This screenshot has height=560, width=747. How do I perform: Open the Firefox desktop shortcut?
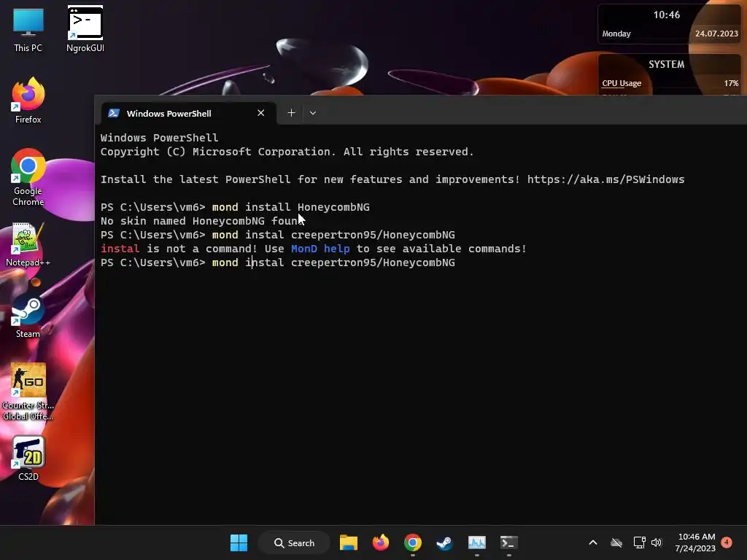click(28, 101)
